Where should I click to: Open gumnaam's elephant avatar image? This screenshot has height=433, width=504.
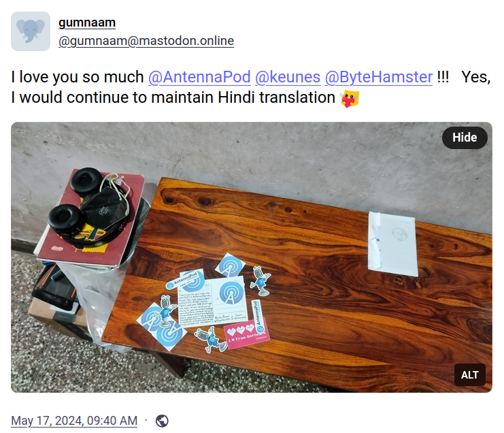(31, 31)
